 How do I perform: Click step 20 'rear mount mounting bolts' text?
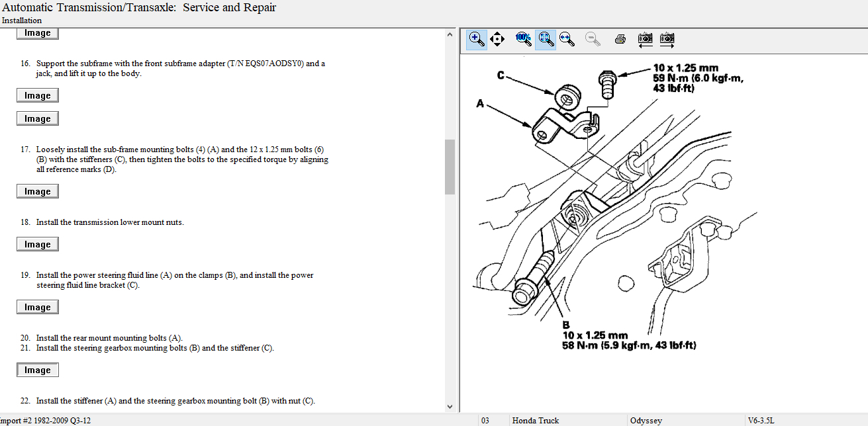[109, 338]
